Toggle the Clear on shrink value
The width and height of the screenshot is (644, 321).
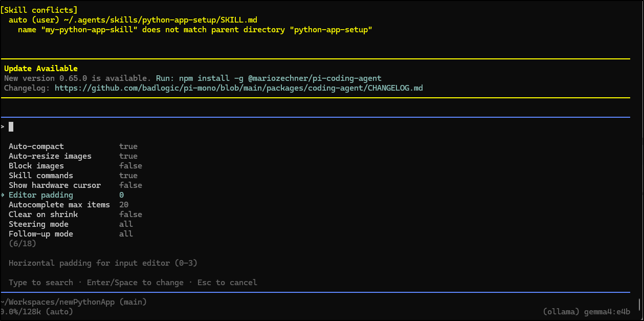click(130, 215)
